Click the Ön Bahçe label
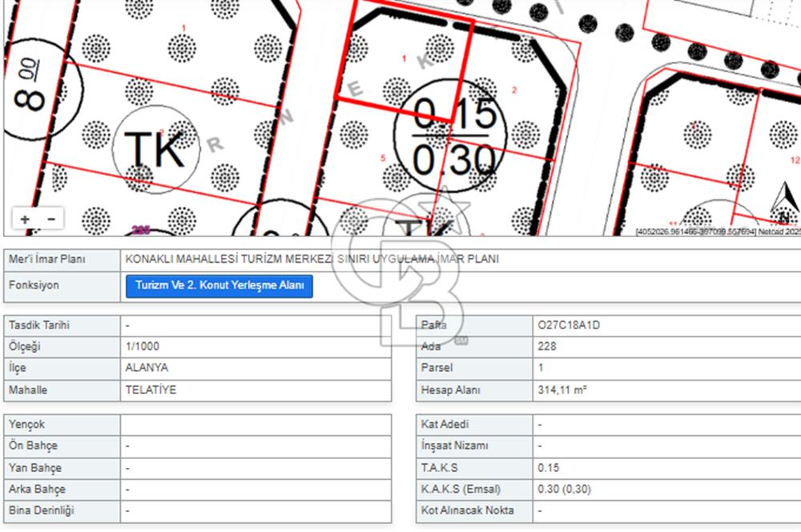 [33, 445]
